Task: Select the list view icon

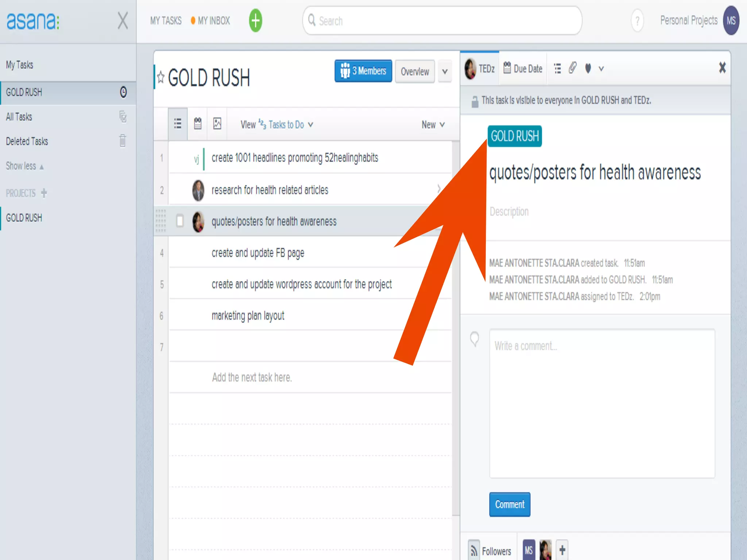Action: click(178, 124)
